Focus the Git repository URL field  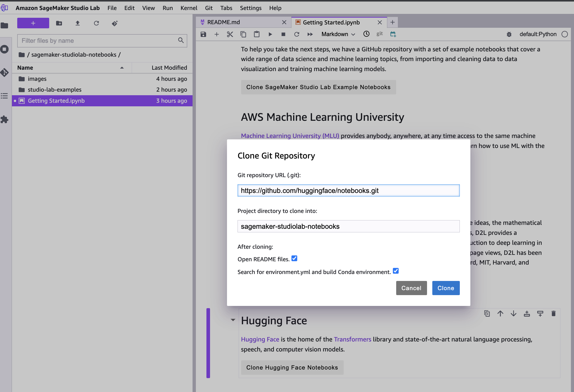[348, 190]
